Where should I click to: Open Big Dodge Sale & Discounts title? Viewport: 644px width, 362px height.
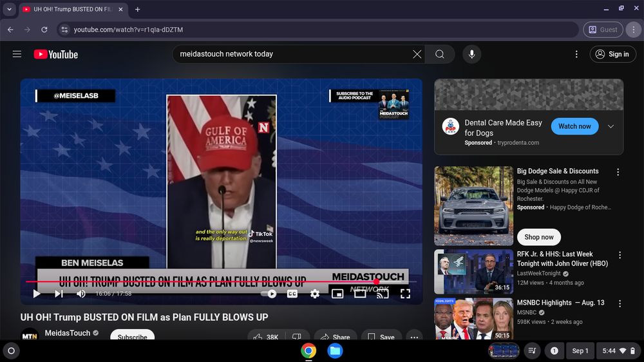557,171
